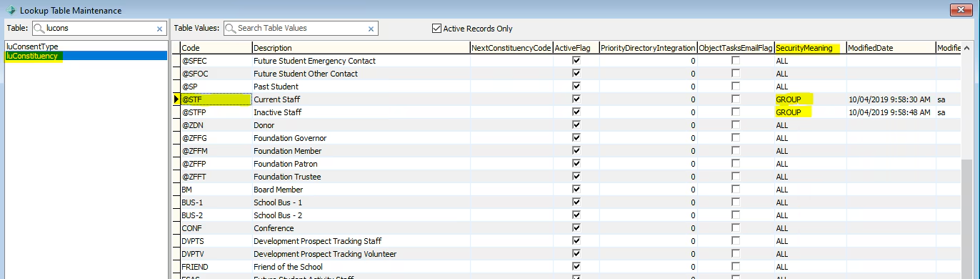Screen dimensions: 980x279
Task: Select the @STFP code cell
Action: (216, 112)
